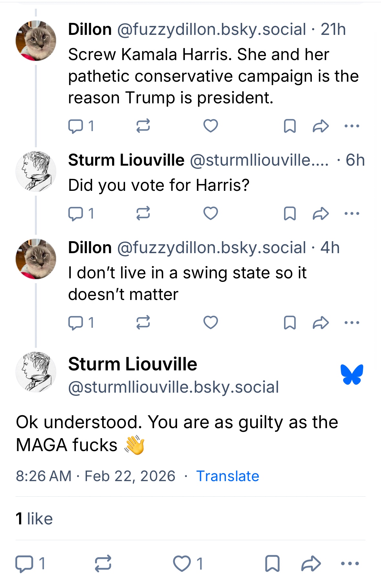Image resolution: width=381 pixels, height=588 pixels.
Task: Open Sturm Liouville's avatar on the main post
Action: click(36, 372)
